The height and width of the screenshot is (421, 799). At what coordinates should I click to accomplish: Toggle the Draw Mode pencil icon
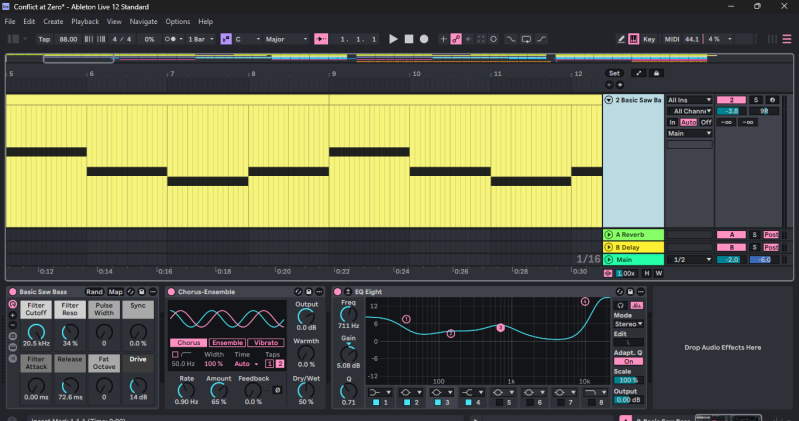[x=621, y=39]
